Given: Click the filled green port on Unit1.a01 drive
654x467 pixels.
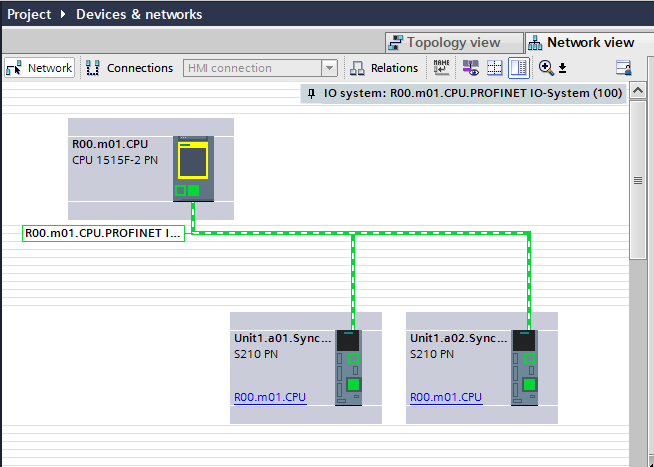Looking at the screenshot, I should [353, 384].
